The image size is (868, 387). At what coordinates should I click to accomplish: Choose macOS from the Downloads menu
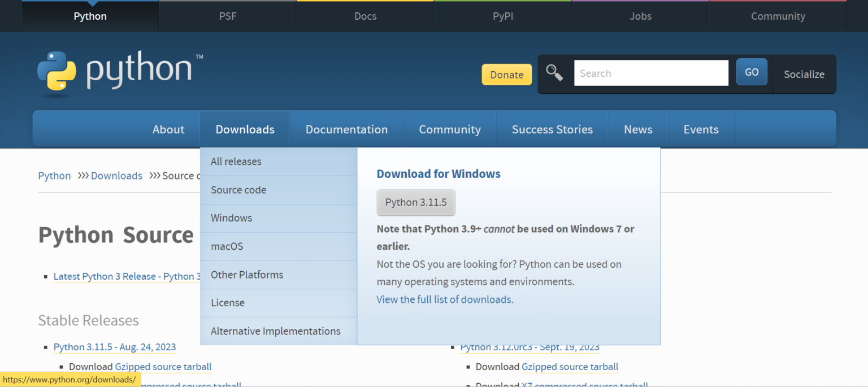pos(227,246)
